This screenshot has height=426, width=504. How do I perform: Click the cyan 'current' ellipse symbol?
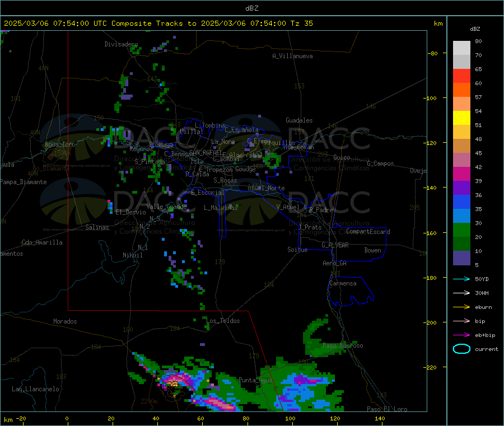tap(461, 349)
